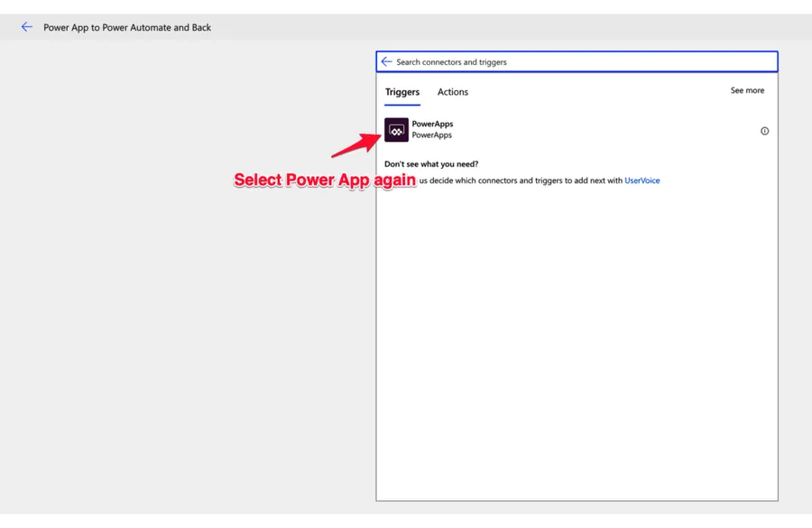Click the empty header bar right of the title

pyautogui.click(x=541, y=27)
